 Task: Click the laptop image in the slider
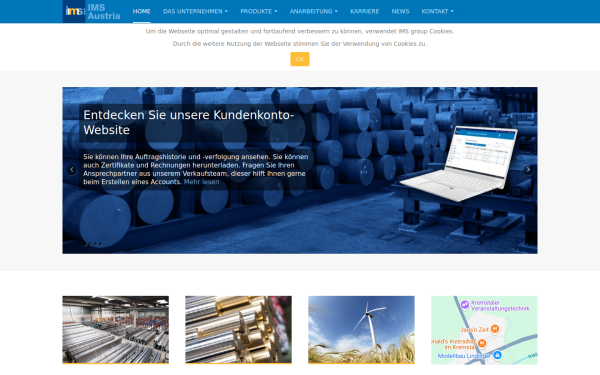coord(459,163)
